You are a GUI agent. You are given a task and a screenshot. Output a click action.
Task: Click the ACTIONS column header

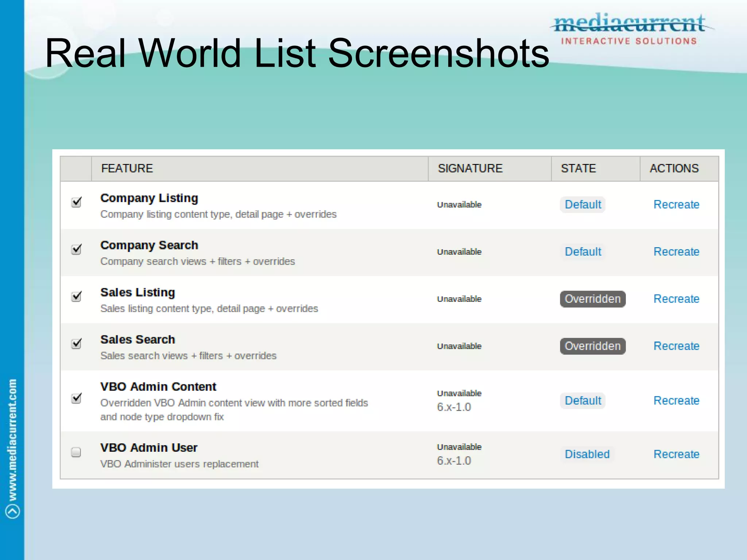coord(679,168)
